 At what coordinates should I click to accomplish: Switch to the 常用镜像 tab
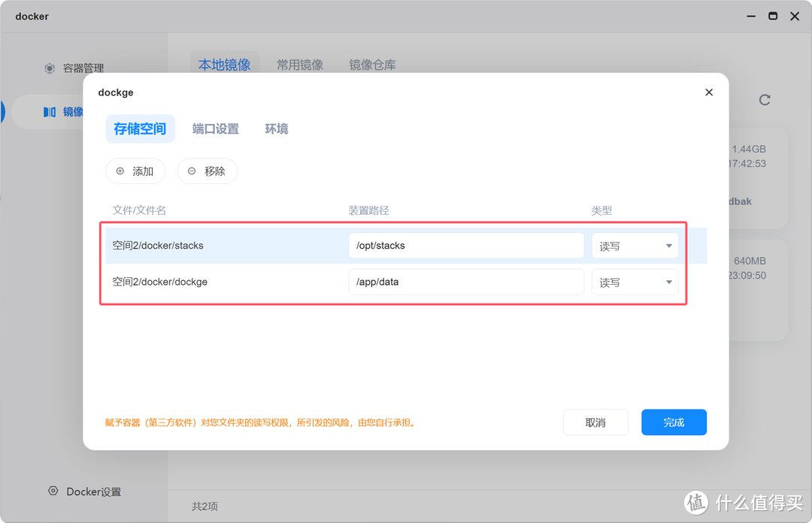pos(300,65)
